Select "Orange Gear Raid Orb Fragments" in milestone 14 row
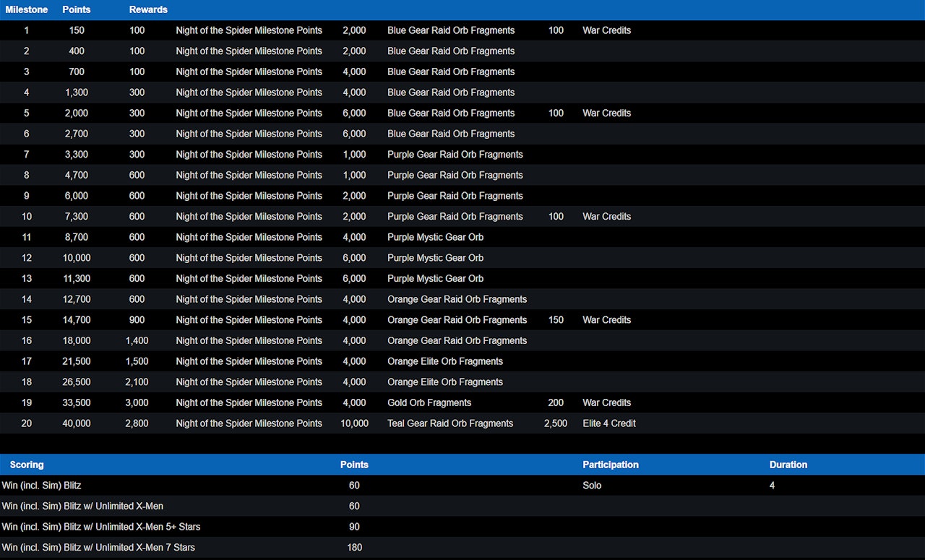The image size is (925, 560). tap(457, 299)
